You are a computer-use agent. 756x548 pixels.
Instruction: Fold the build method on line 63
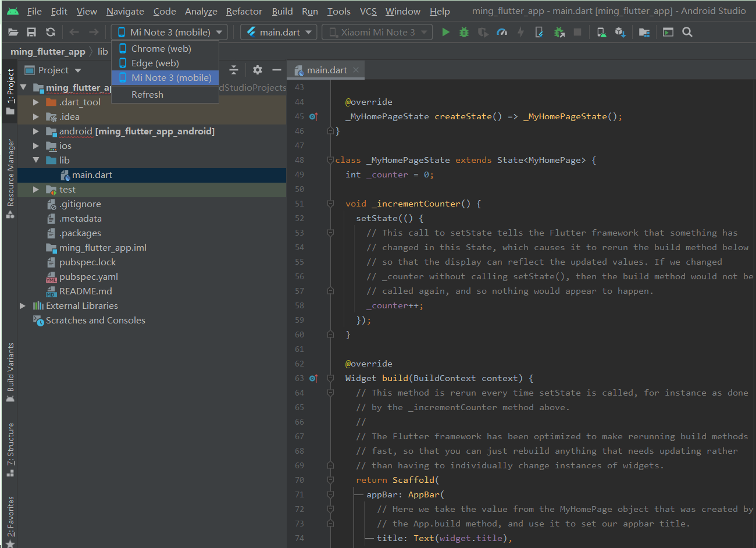[x=330, y=378]
